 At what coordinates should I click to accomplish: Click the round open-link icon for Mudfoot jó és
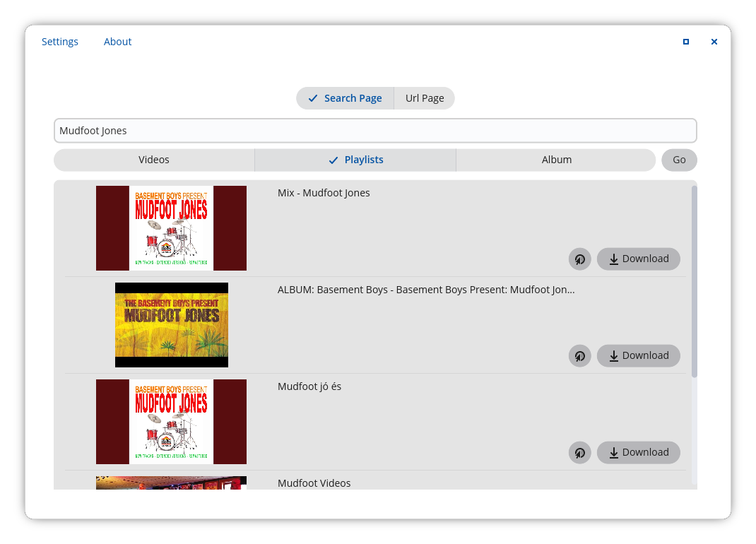tap(579, 453)
